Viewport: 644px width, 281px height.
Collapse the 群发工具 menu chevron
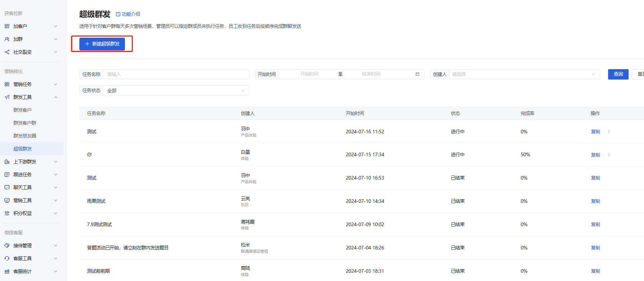click(56, 97)
